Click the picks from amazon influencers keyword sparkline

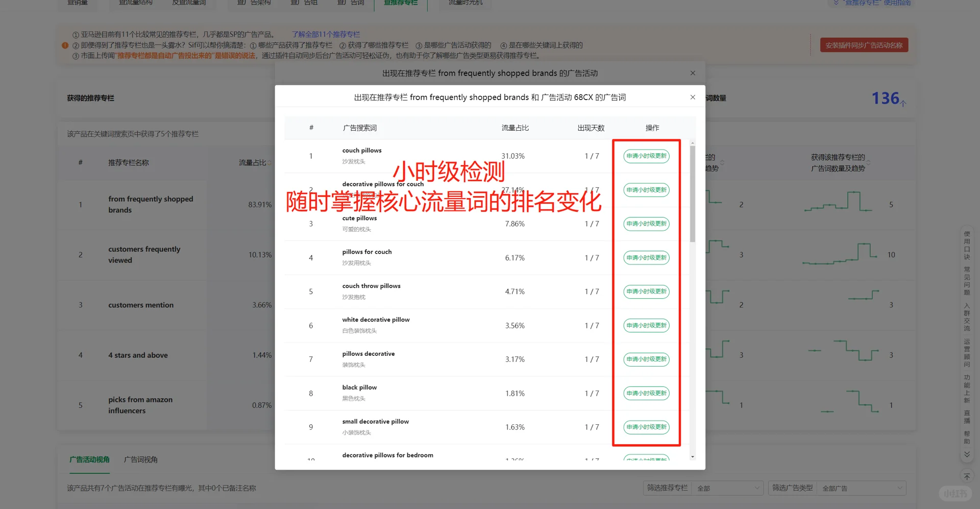850,401
